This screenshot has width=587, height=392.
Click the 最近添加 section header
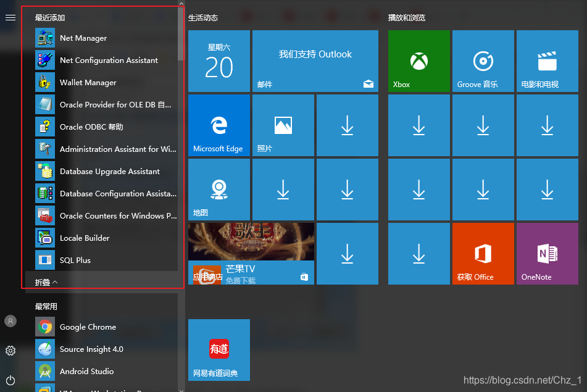click(x=50, y=18)
